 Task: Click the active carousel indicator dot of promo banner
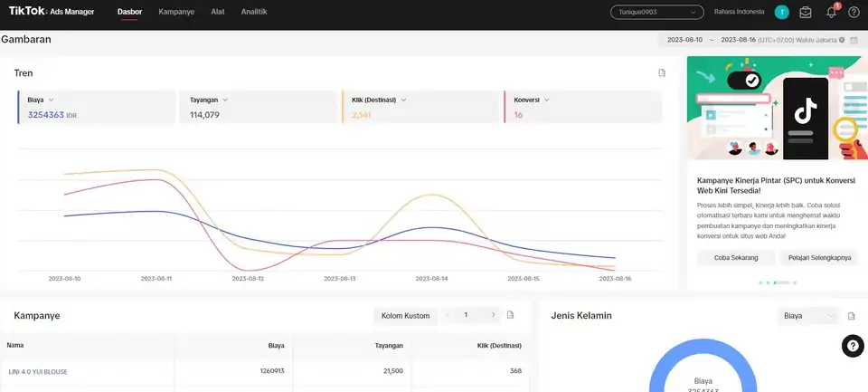(781, 282)
